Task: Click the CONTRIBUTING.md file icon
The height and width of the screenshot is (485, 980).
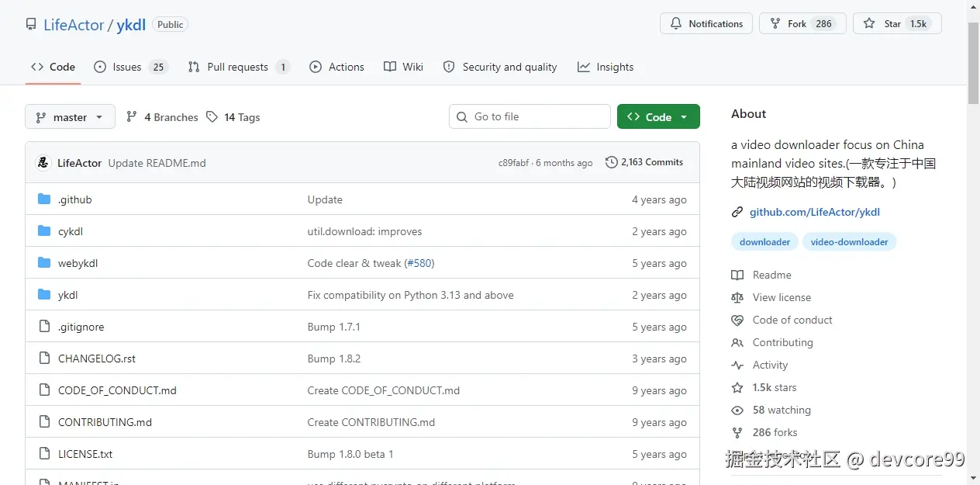Action: coord(44,422)
